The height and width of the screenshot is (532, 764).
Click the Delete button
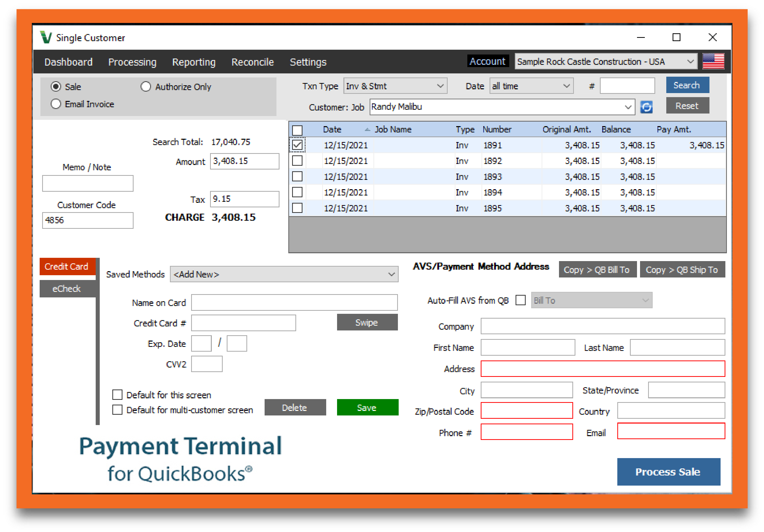coord(295,408)
